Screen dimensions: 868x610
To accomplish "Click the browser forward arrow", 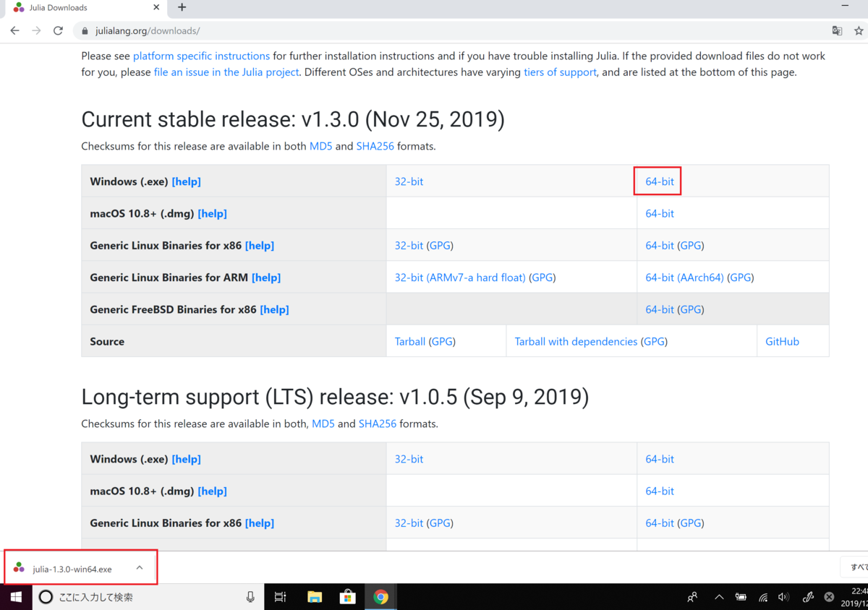I will tap(36, 31).
